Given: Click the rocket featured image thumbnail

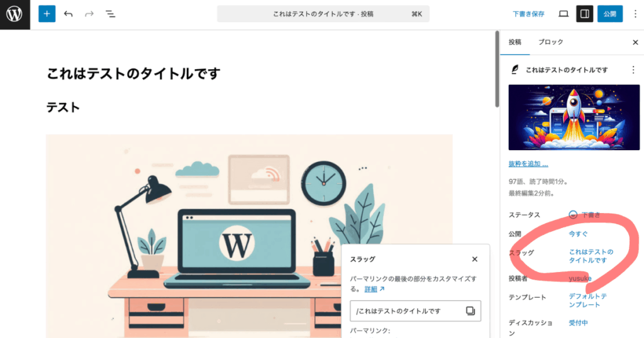Looking at the screenshot, I should 574,117.
